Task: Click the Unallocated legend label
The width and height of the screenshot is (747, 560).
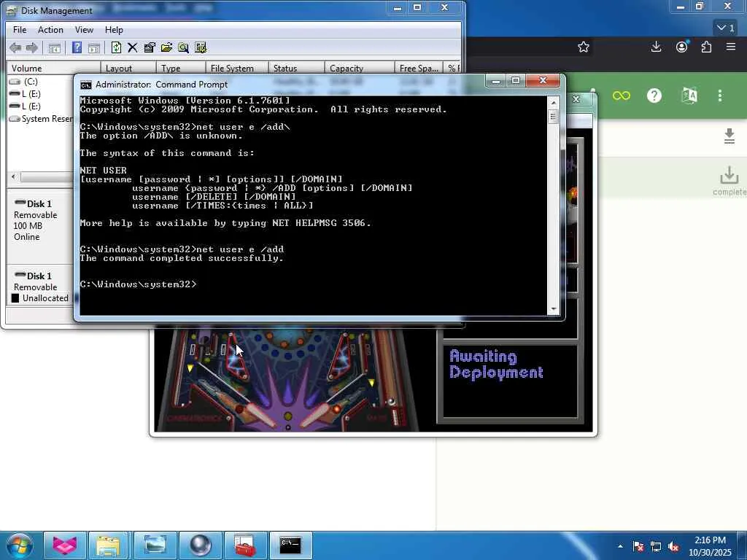Action: [45, 298]
